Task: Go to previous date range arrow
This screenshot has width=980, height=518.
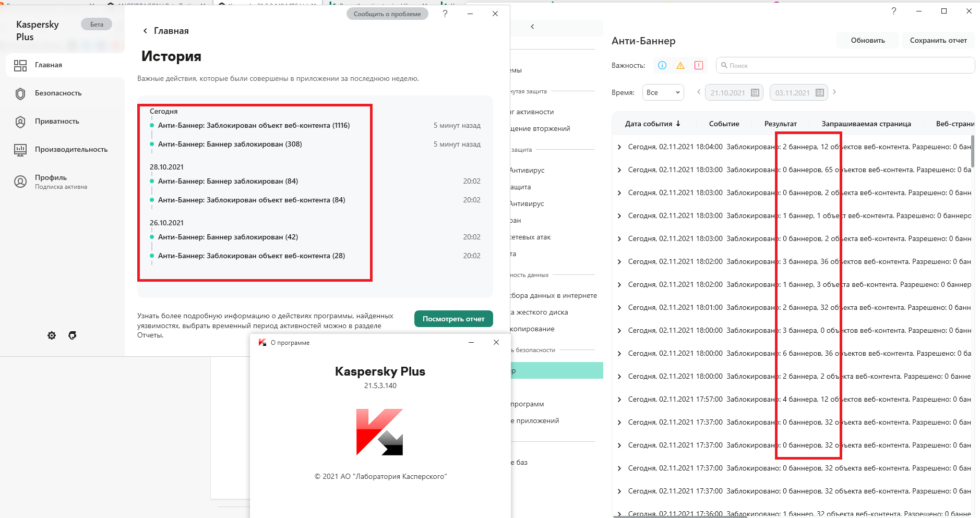Action: [699, 92]
